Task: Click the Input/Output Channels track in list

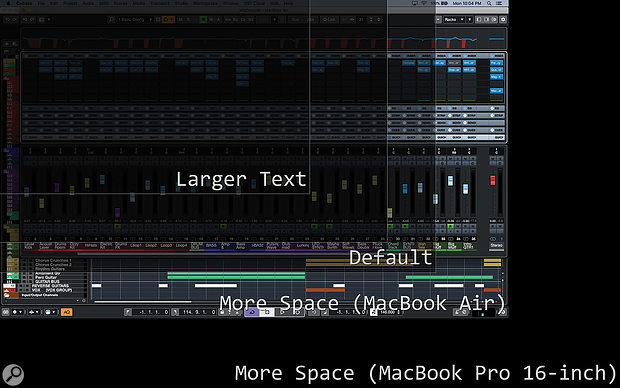Action: pyautogui.click(x=39, y=295)
